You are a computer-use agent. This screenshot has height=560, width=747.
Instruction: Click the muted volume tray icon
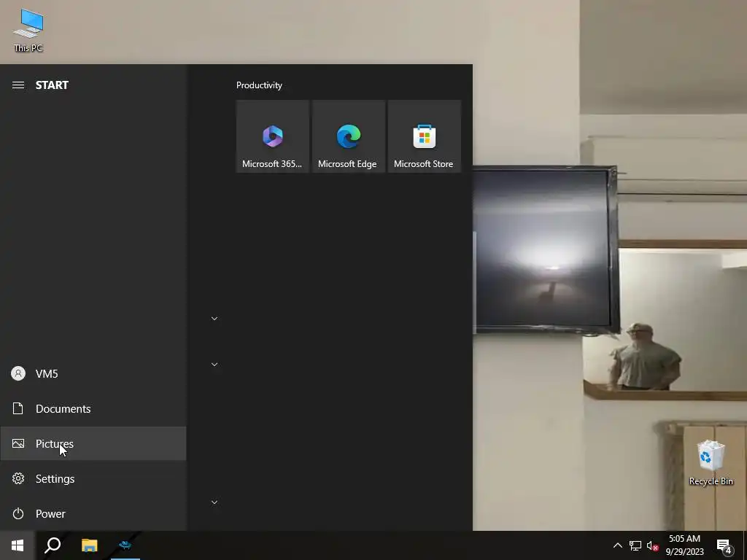pos(652,545)
